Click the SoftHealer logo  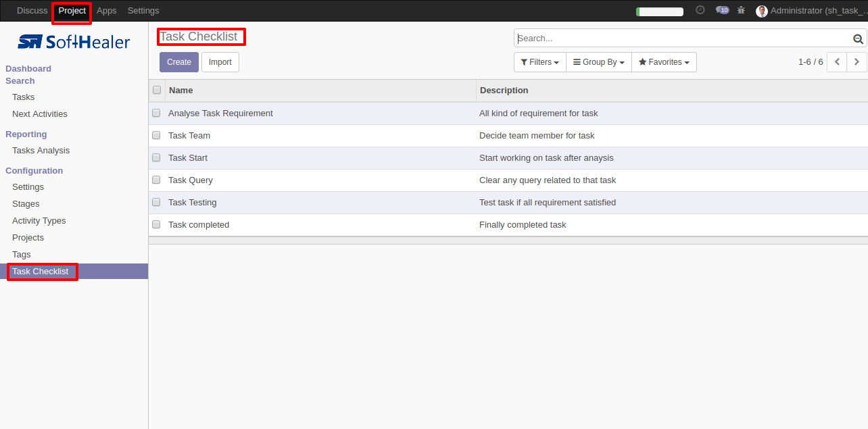point(74,42)
